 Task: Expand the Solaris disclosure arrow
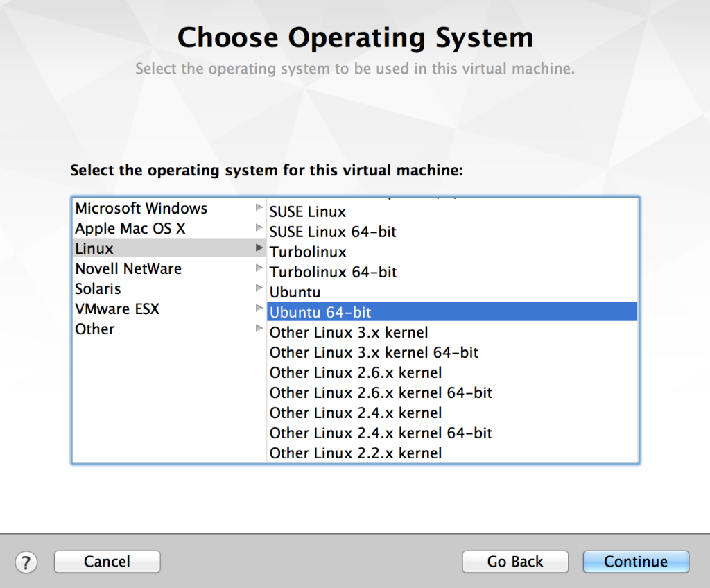click(259, 288)
